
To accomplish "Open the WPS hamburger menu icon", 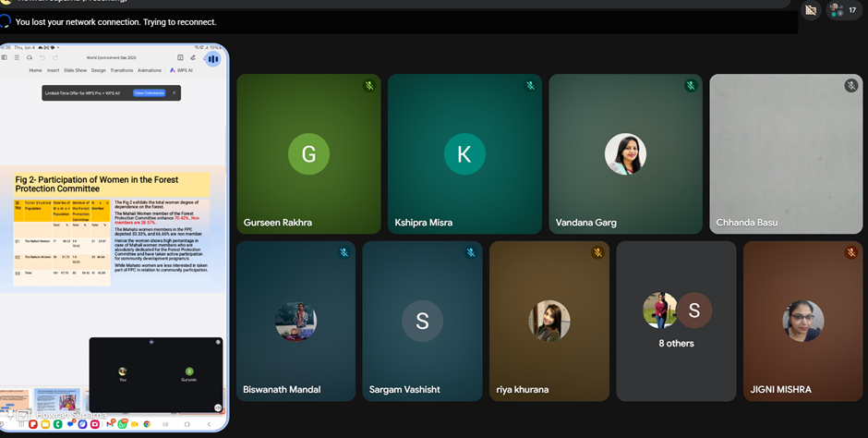I will pyautogui.click(x=17, y=57).
